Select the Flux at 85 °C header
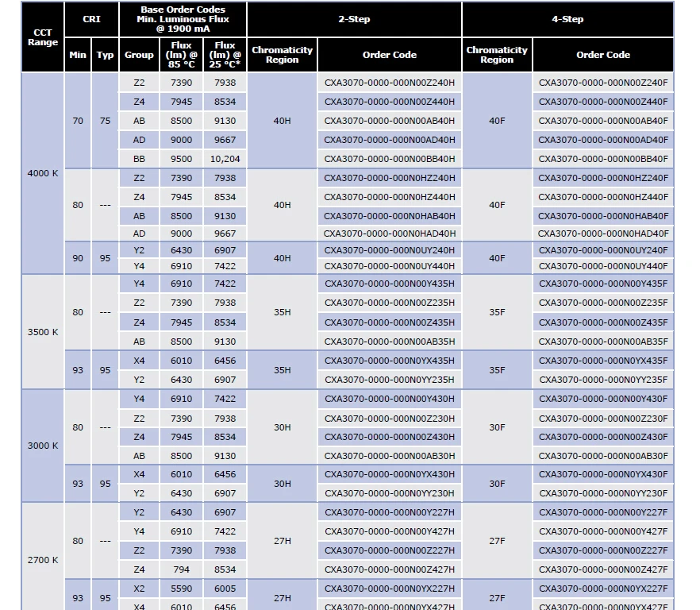The width and height of the screenshot is (700, 610). (x=181, y=55)
